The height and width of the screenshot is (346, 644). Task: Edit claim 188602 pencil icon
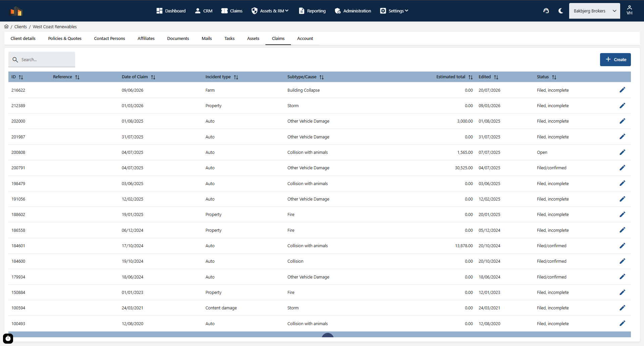(x=622, y=214)
